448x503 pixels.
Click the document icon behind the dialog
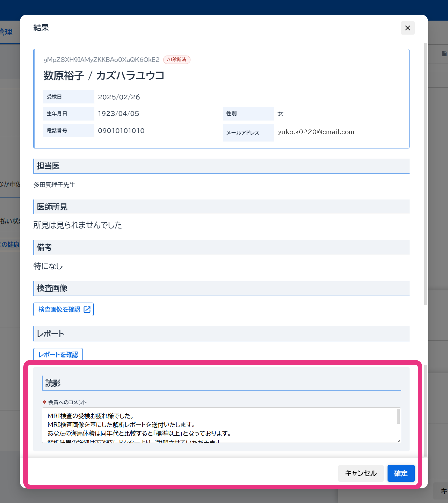coord(444,54)
